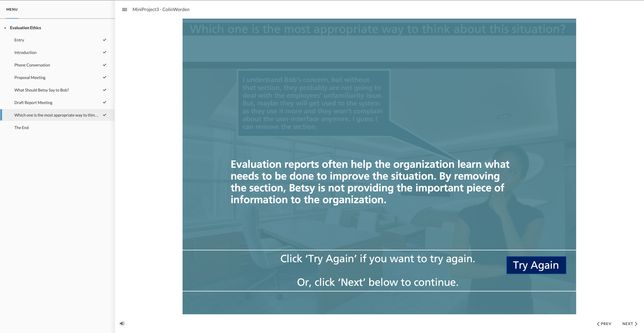Click the checkmark beside Entry
Viewport: 644px width, 333px height.
coord(105,40)
